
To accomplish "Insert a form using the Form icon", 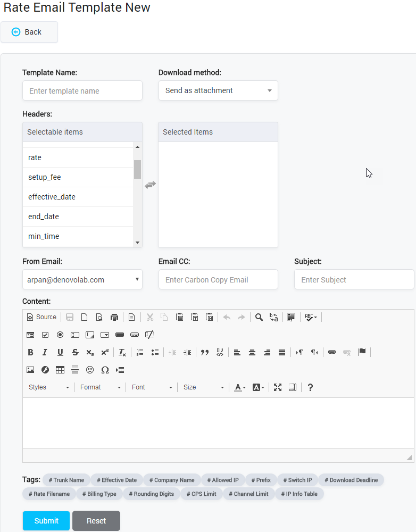I will tap(30, 335).
